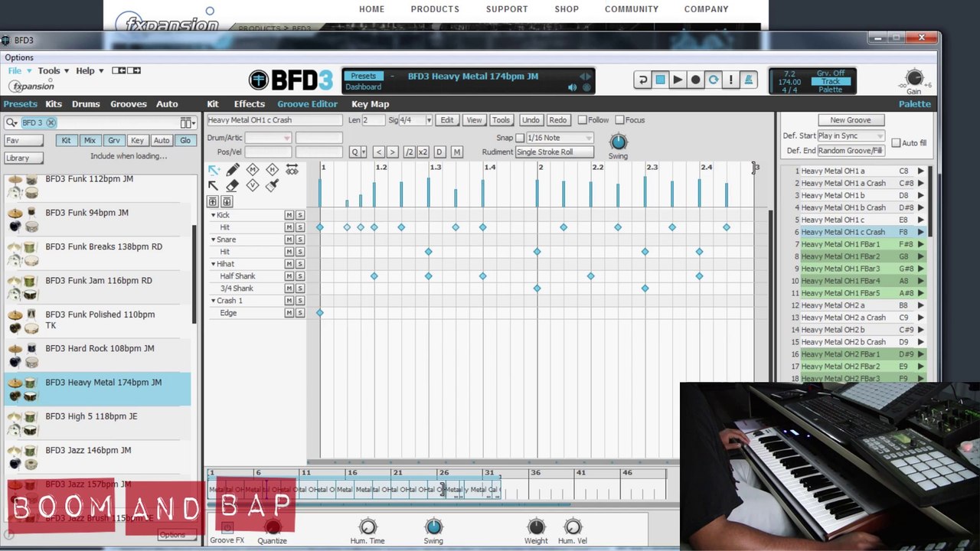Click the Redo button
Image resolution: width=980 pixels, height=551 pixels.
[x=557, y=120]
